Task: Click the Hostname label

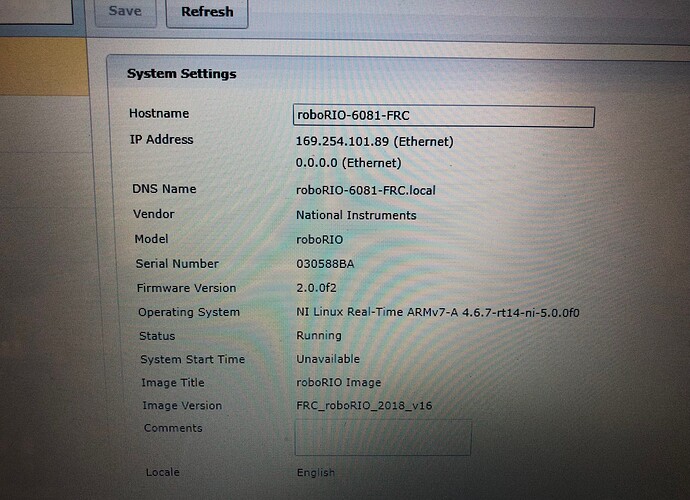Action: point(159,114)
